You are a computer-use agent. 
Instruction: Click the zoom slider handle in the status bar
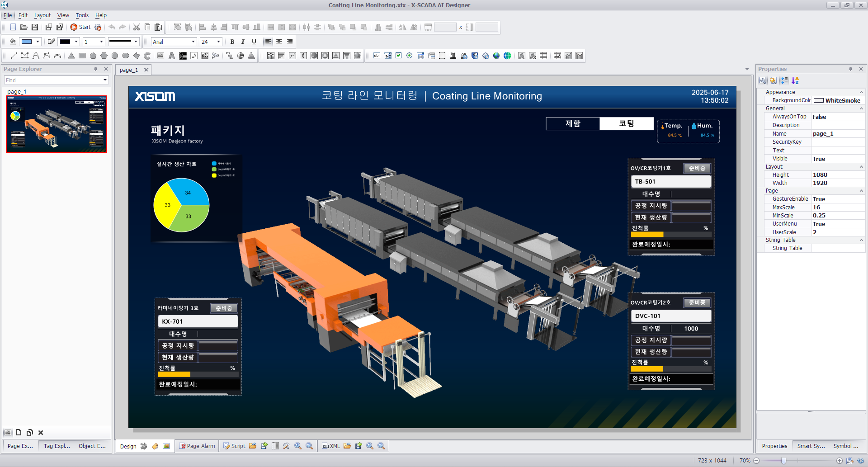click(x=783, y=461)
